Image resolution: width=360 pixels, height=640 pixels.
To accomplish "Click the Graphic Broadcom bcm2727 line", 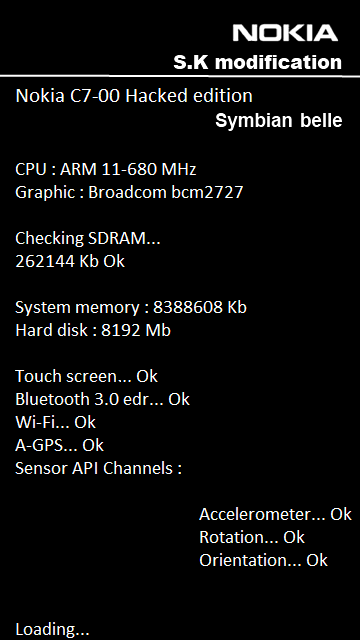I will pyautogui.click(x=129, y=192).
